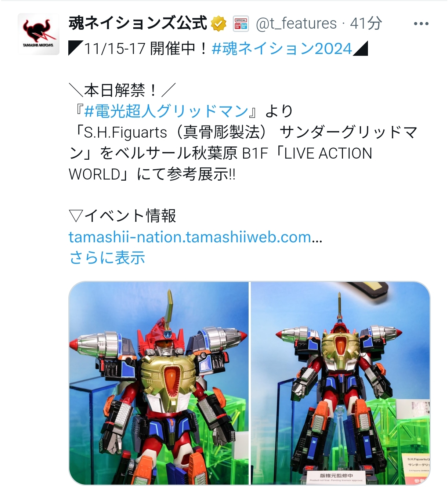Open the 魂ネイションズ公式 account name
448x496 pixels.
138,23
